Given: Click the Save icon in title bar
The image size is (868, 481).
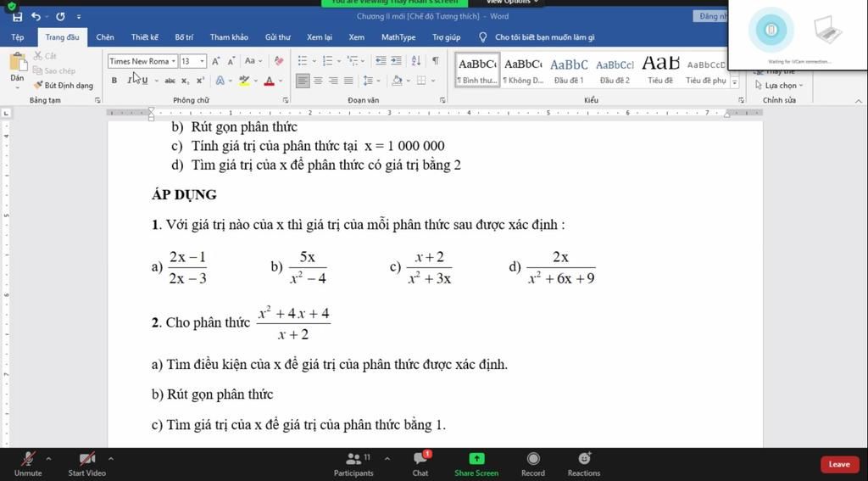Looking at the screenshot, I should click(17, 17).
